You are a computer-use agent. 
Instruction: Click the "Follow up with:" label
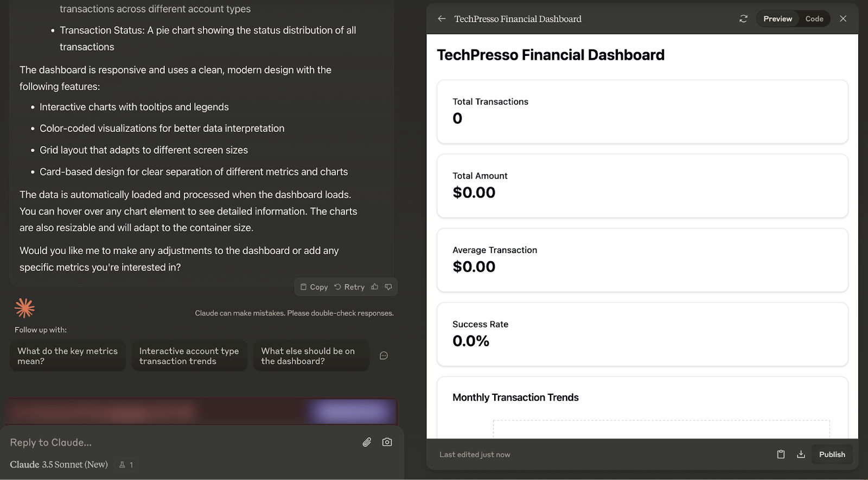coord(41,330)
